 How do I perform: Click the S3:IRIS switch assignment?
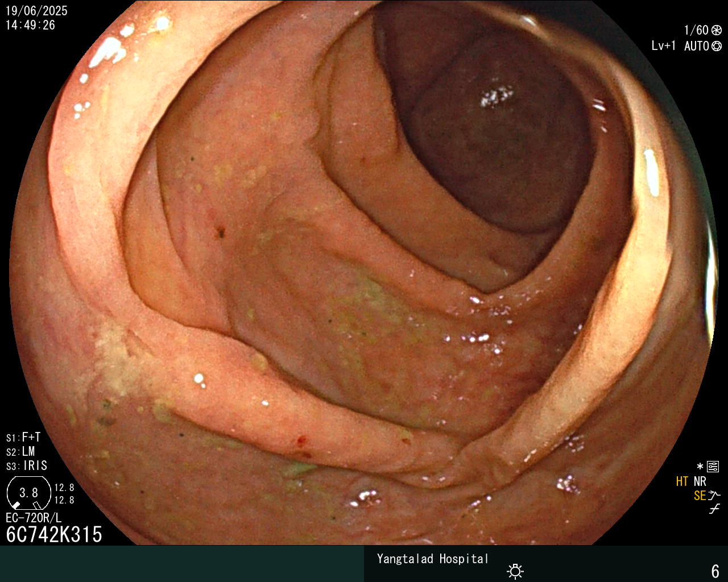(x=27, y=465)
